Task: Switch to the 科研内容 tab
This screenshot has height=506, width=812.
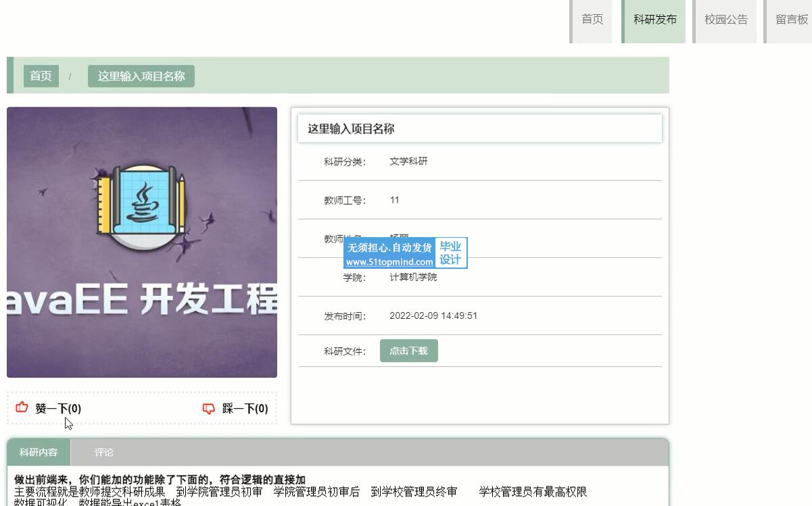Action: [x=39, y=452]
